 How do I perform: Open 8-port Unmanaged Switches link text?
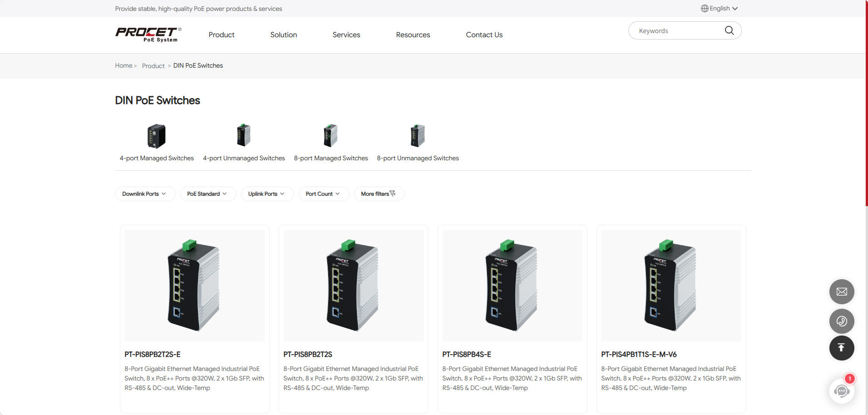[x=418, y=158]
